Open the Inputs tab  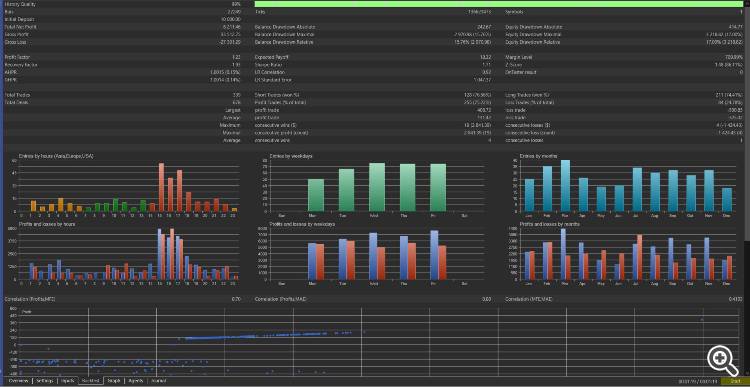pyautogui.click(x=68, y=381)
